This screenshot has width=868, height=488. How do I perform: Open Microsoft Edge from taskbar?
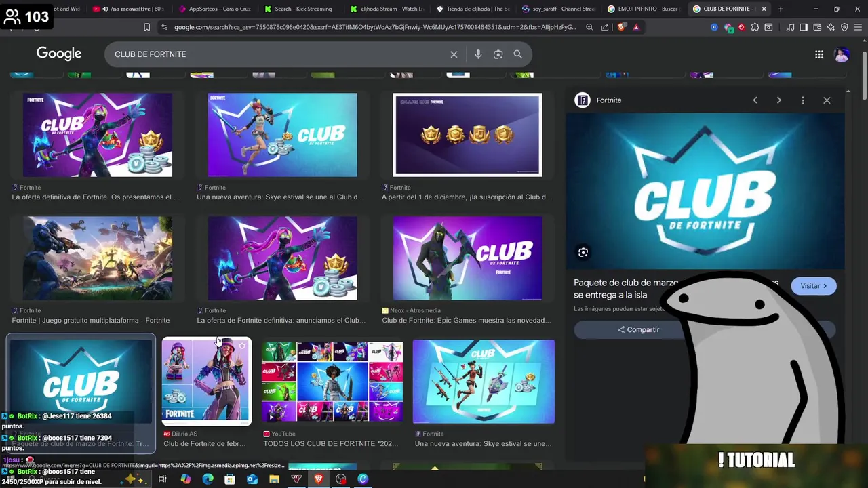[x=208, y=479]
